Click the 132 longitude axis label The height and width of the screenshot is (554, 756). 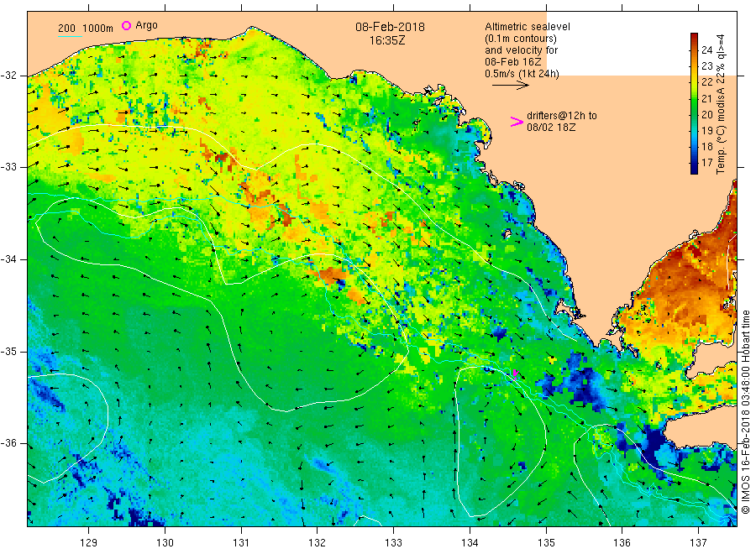[x=318, y=543]
